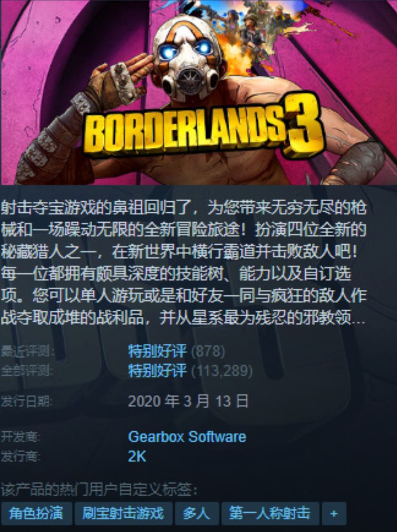Screen dimensions: 397x532
Task: Click the plus icon to add tags
Action: pos(334,514)
